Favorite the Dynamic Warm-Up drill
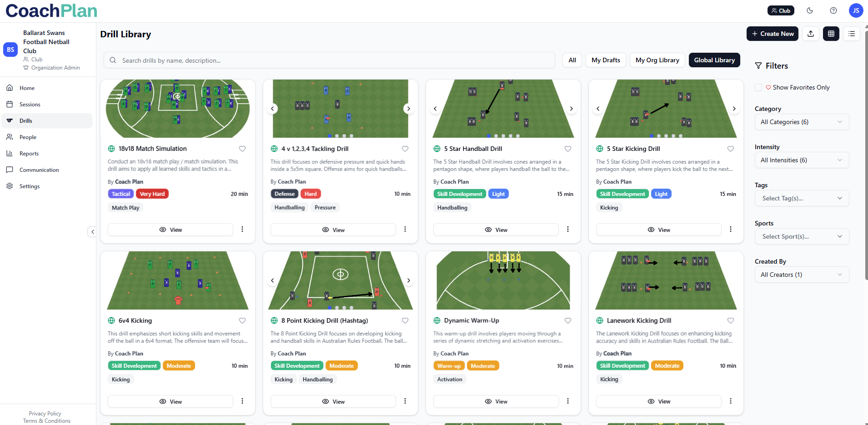 tap(568, 320)
